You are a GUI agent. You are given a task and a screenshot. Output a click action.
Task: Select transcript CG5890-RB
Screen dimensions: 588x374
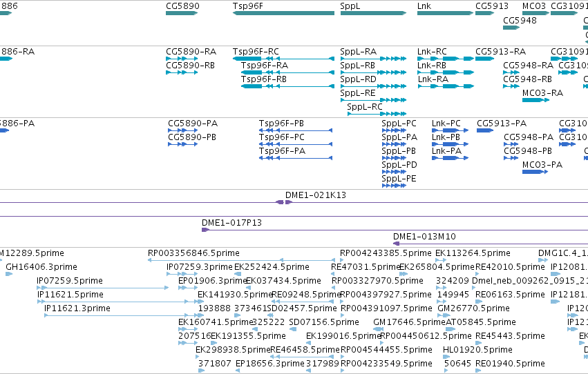(x=182, y=72)
